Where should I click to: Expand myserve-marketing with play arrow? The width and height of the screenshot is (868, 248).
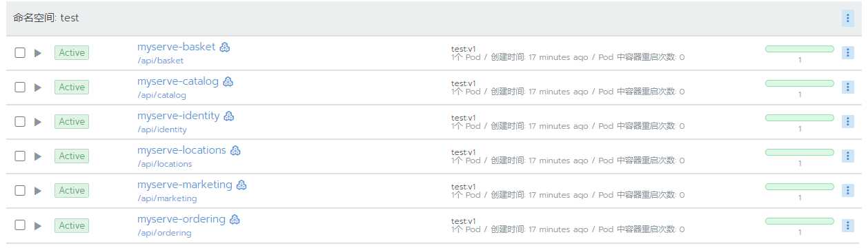point(38,191)
